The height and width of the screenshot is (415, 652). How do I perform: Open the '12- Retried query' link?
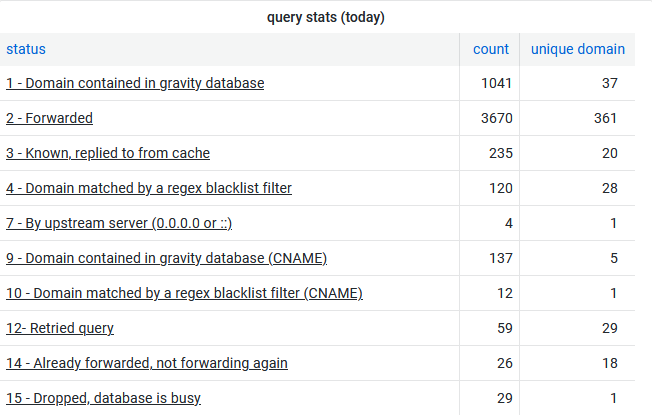tap(60, 328)
